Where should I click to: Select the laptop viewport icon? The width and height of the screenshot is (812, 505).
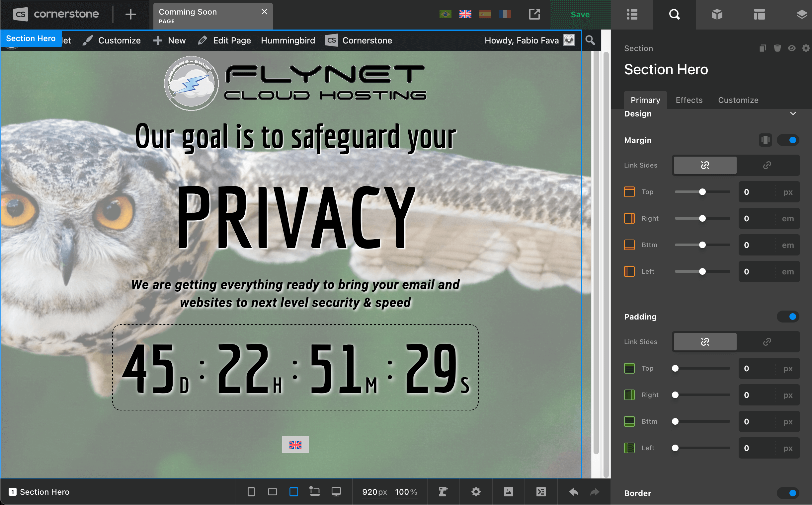[315, 491]
